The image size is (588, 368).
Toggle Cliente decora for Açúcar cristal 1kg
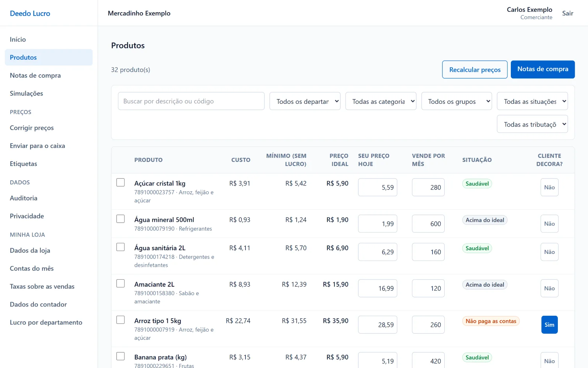click(x=549, y=187)
